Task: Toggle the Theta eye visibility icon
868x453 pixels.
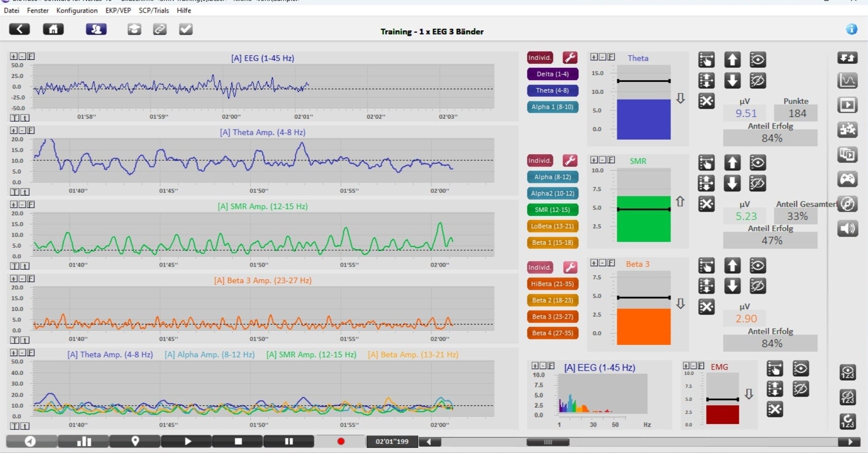Action: [x=758, y=60]
